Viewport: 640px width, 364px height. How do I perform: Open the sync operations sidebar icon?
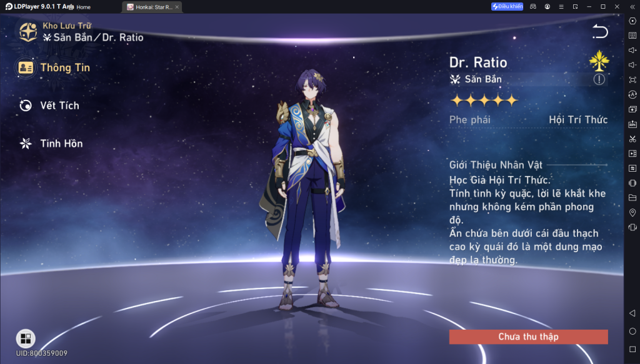[x=632, y=169]
